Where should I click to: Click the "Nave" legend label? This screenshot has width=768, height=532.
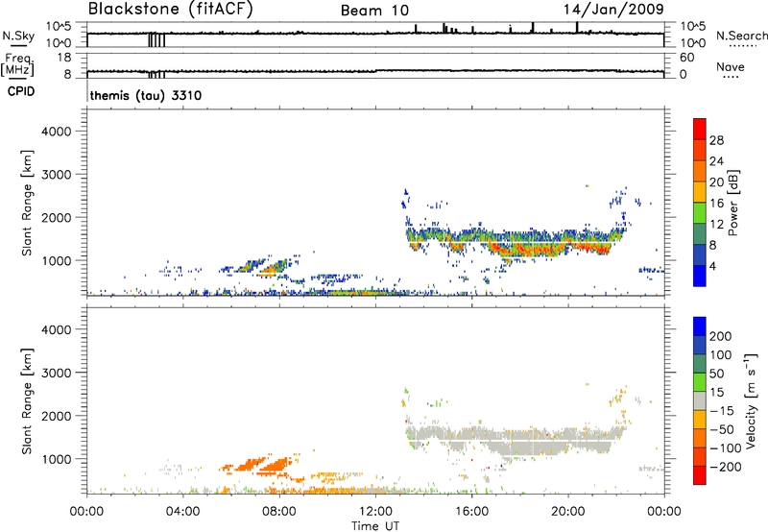(731, 66)
